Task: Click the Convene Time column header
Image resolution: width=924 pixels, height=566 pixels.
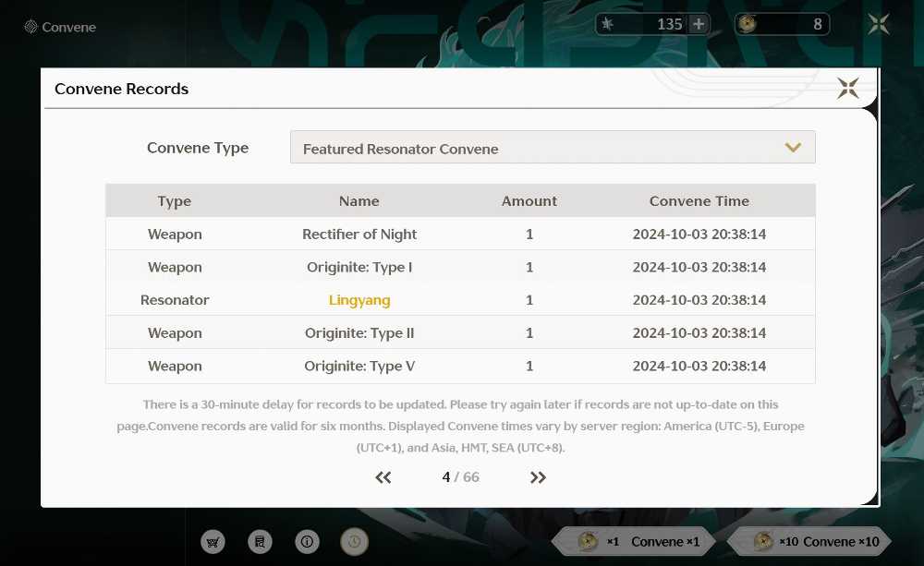Action: 699,201
